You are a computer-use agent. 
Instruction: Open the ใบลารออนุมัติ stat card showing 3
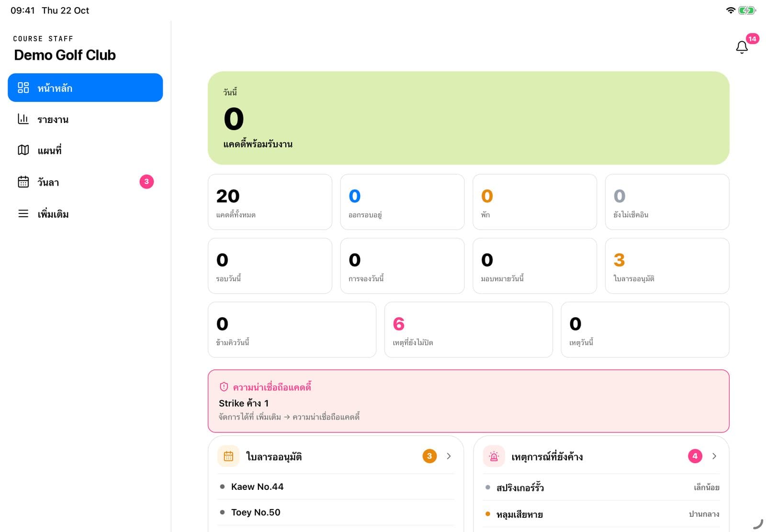(667, 266)
